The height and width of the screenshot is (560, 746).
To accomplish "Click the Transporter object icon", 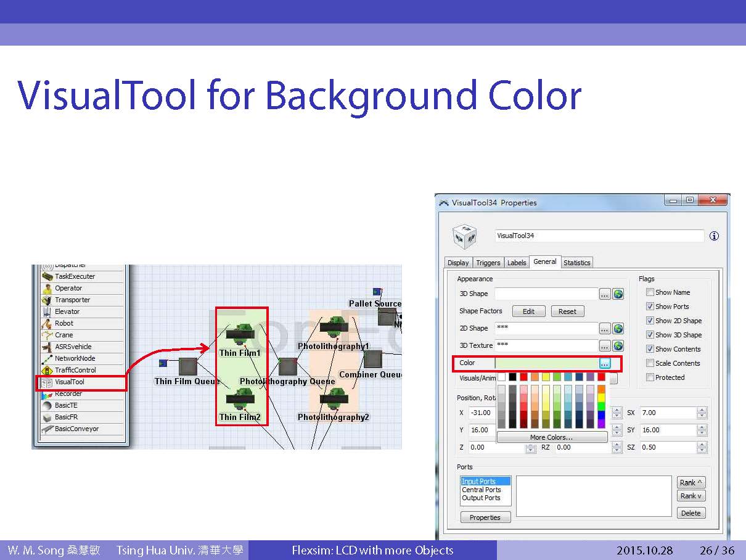I will pyautogui.click(x=47, y=300).
